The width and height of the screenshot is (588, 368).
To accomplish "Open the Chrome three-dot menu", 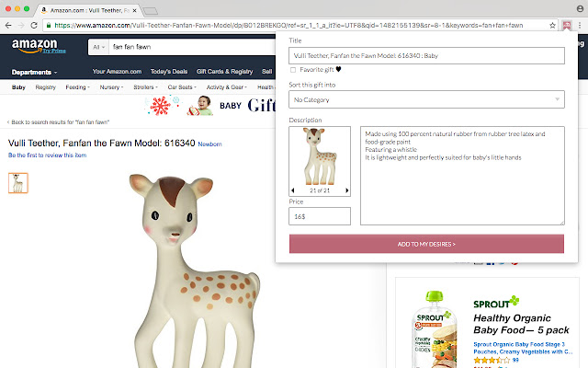I will point(580,25).
